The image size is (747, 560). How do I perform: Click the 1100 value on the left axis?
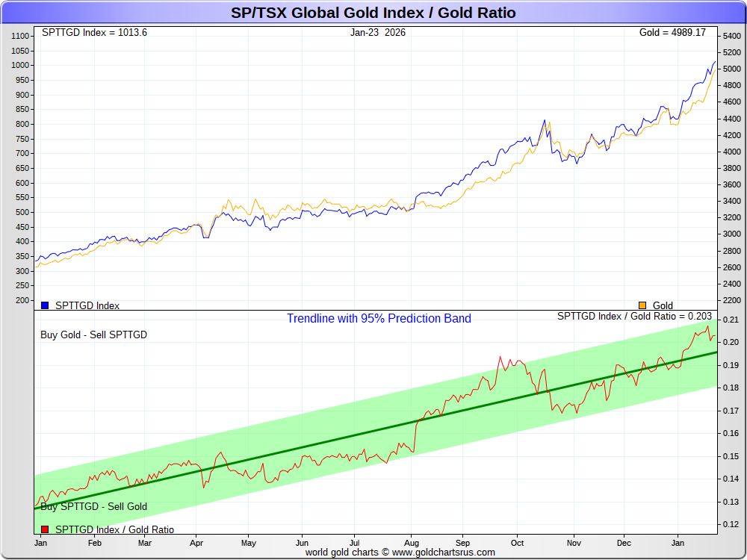(22, 36)
